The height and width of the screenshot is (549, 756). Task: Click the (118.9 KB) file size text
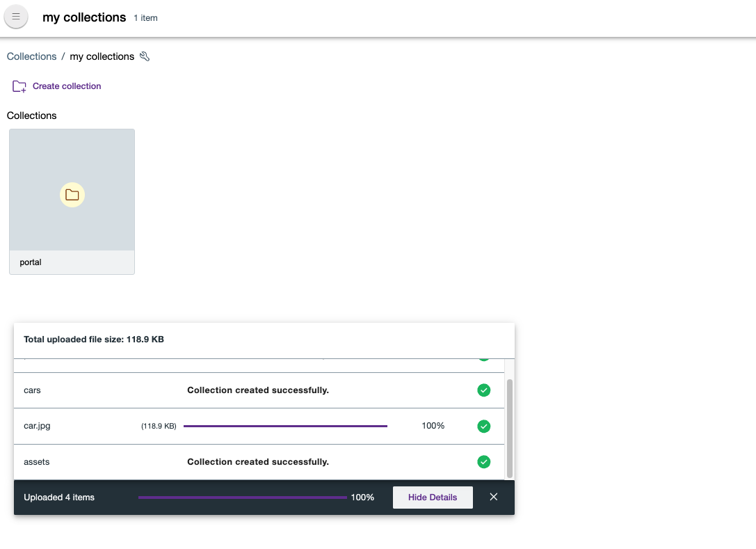pyautogui.click(x=159, y=426)
